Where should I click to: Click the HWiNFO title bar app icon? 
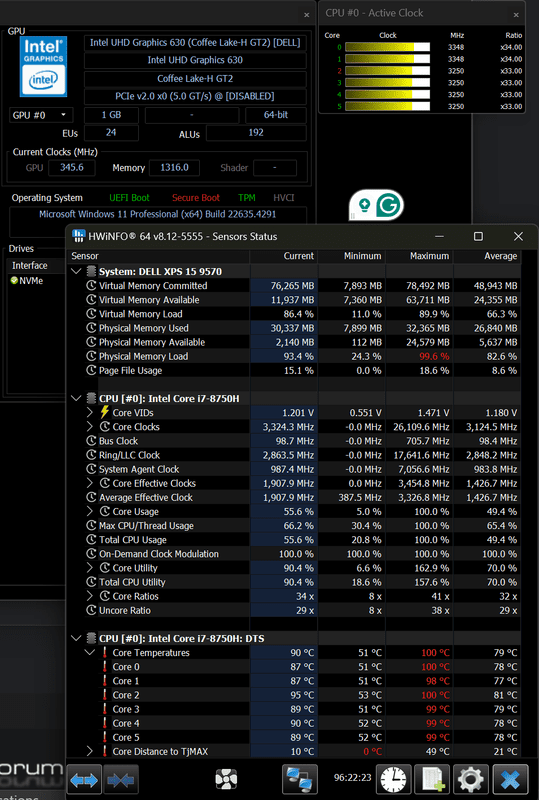click(78, 236)
